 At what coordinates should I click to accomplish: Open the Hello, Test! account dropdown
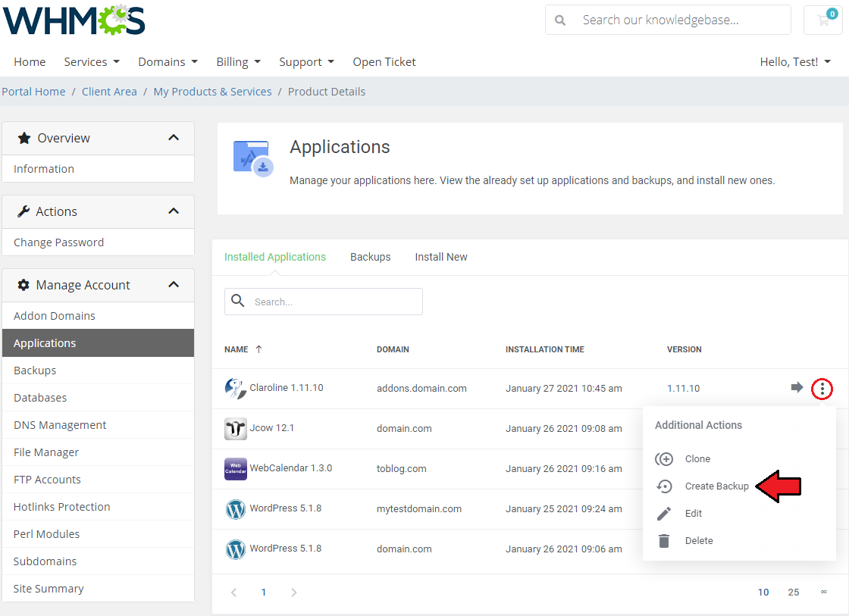(795, 61)
